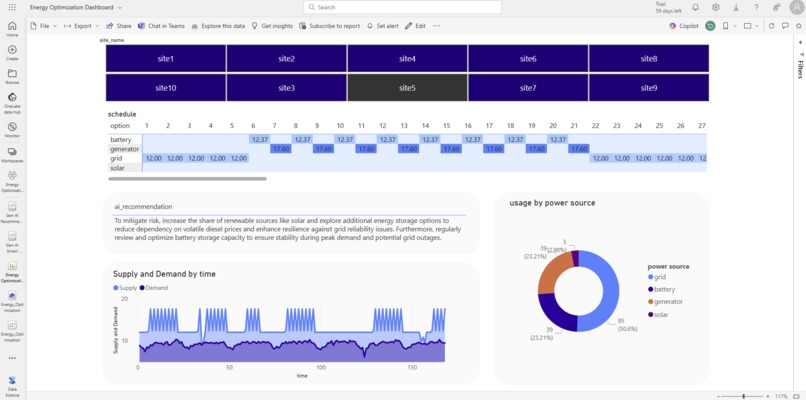Viewport: 806px width, 400px height.
Task: Open OneLake data hub
Action: pyautogui.click(x=12, y=102)
